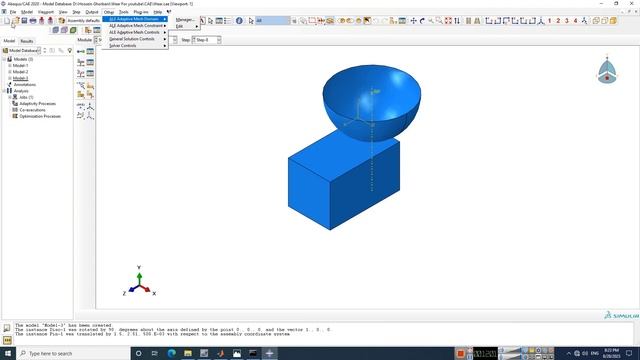Click the New model database icon
The image size is (640, 360).
tap(7, 20)
